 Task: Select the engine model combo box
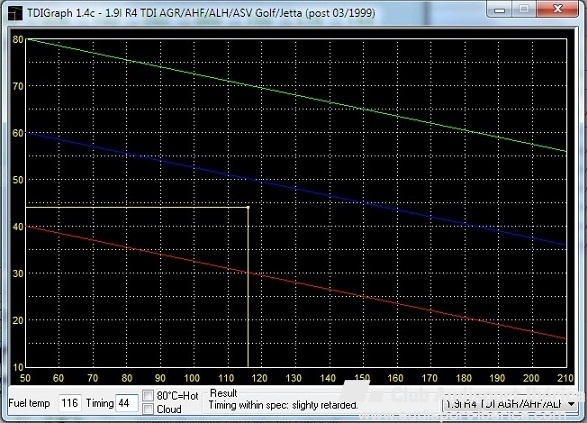tap(510, 404)
